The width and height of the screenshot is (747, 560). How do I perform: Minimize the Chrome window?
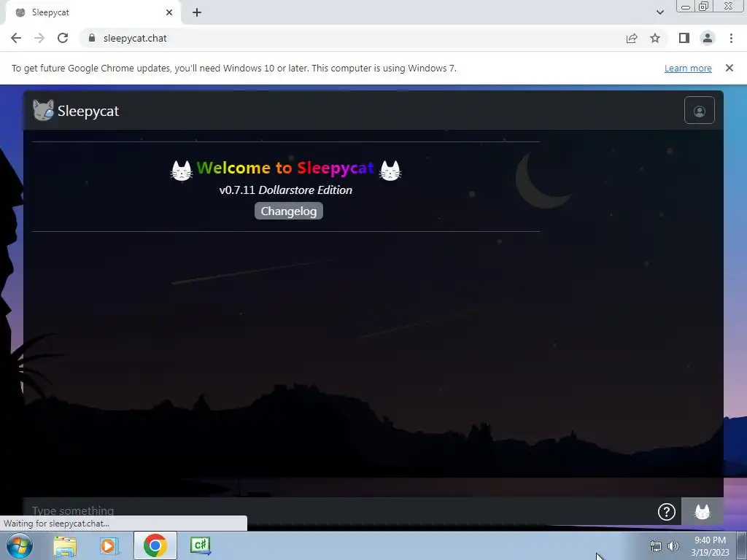[x=686, y=6]
